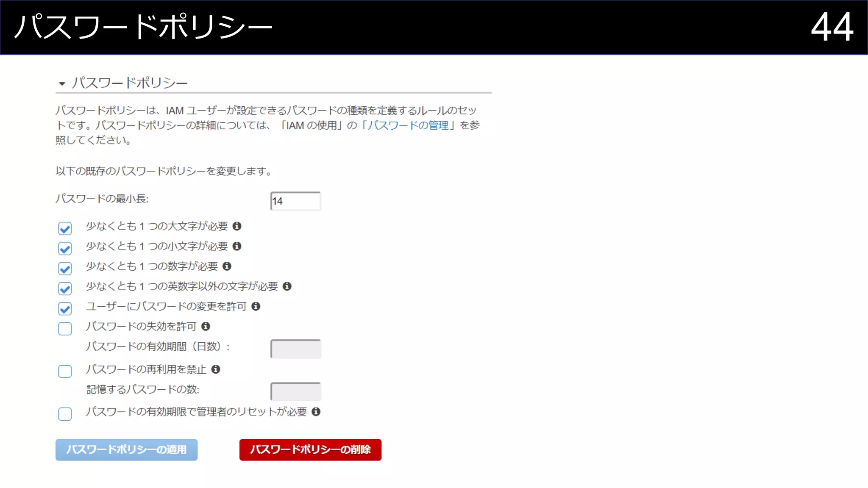Click info icon beside 英数字以外の文字が必要

(x=287, y=286)
